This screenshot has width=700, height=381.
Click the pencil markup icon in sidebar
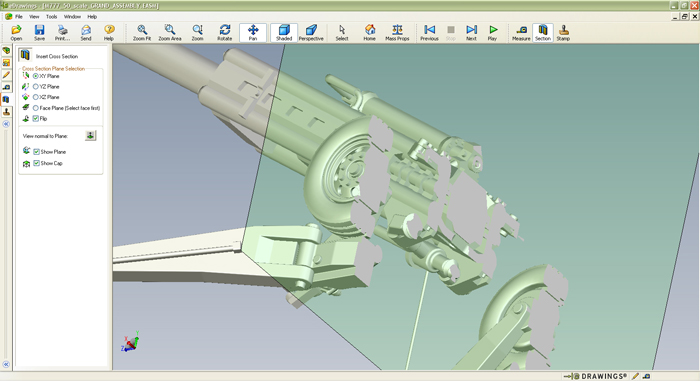pos(6,75)
